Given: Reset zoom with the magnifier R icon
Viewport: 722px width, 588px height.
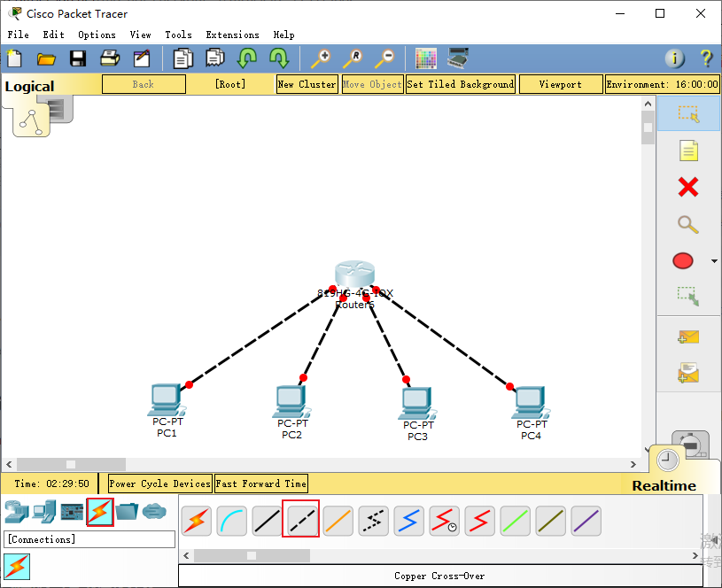Looking at the screenshot, I should coord(353,59).
